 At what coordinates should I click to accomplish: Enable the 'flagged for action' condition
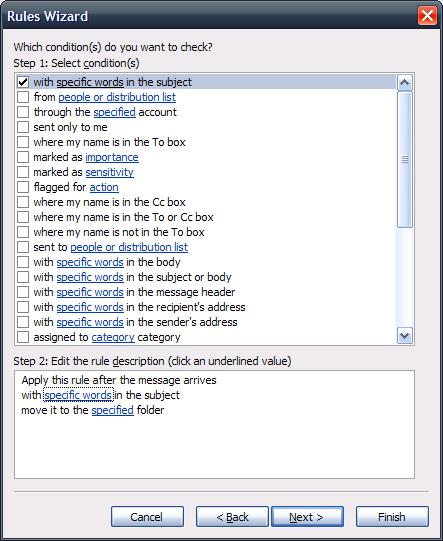(23, 187)
